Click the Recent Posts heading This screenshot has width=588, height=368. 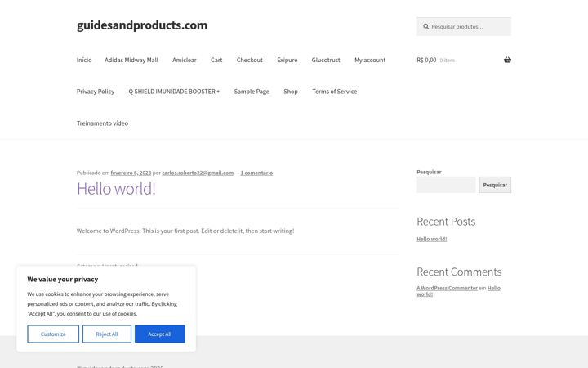[x=446, y=222]
